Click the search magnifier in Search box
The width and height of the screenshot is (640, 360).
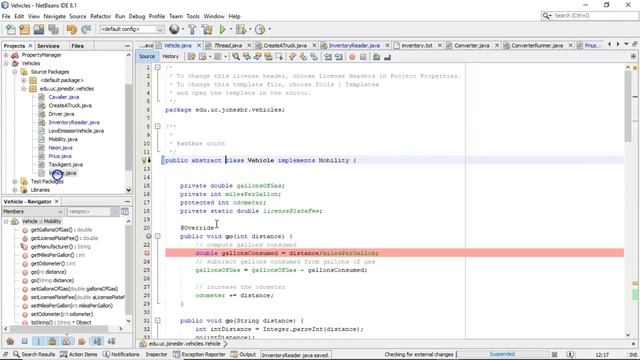546,16
